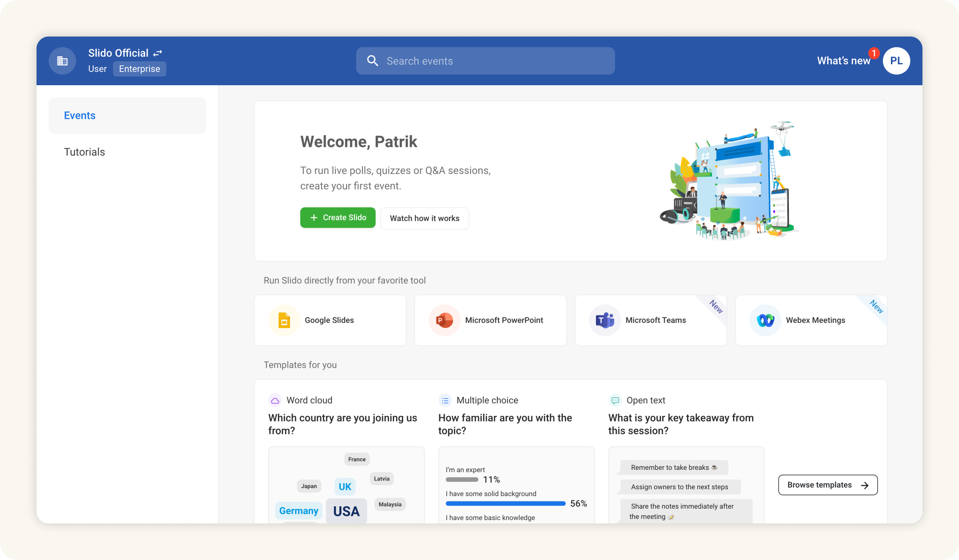Click the Multiple choice list icon

point(445,400)
